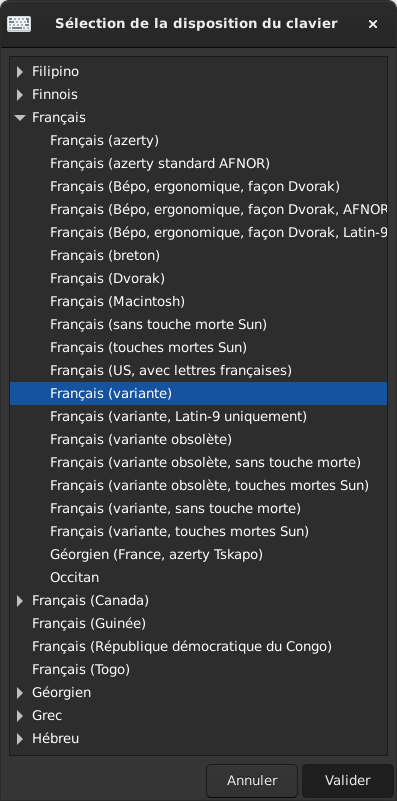
Task: Select Français (variante obsolète) layout
Action: pyautogui.click(x=198, y=439)
